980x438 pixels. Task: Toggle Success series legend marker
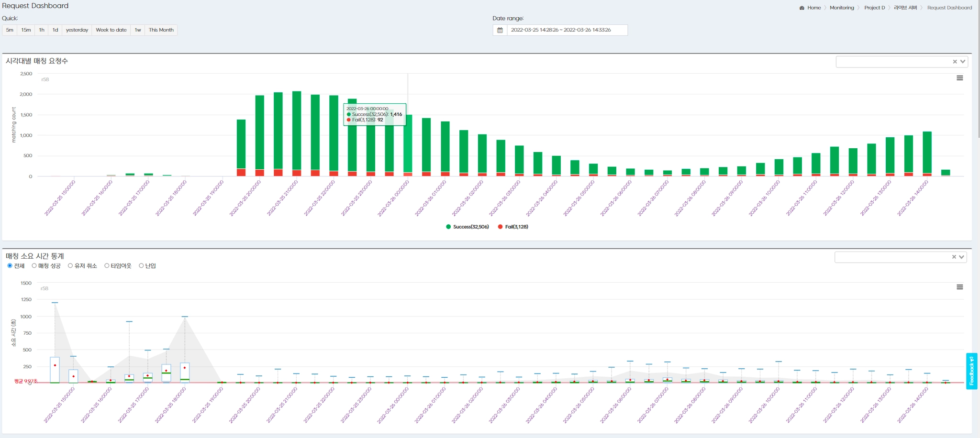click(x=448, y=227)
